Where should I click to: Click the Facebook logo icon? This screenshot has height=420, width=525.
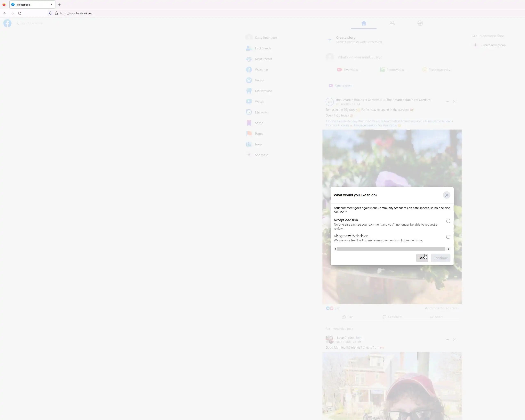coord(7,23)
